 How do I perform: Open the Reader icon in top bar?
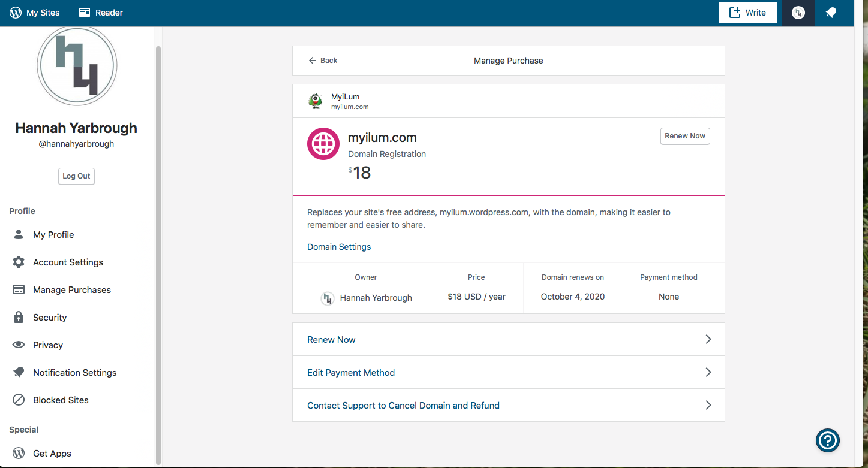[x=85, y=13]
